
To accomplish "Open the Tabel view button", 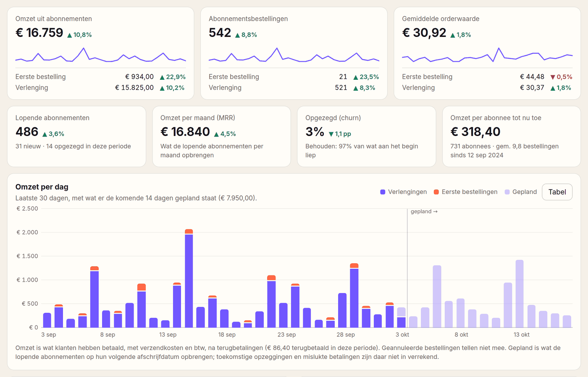I will coord(557,192).
